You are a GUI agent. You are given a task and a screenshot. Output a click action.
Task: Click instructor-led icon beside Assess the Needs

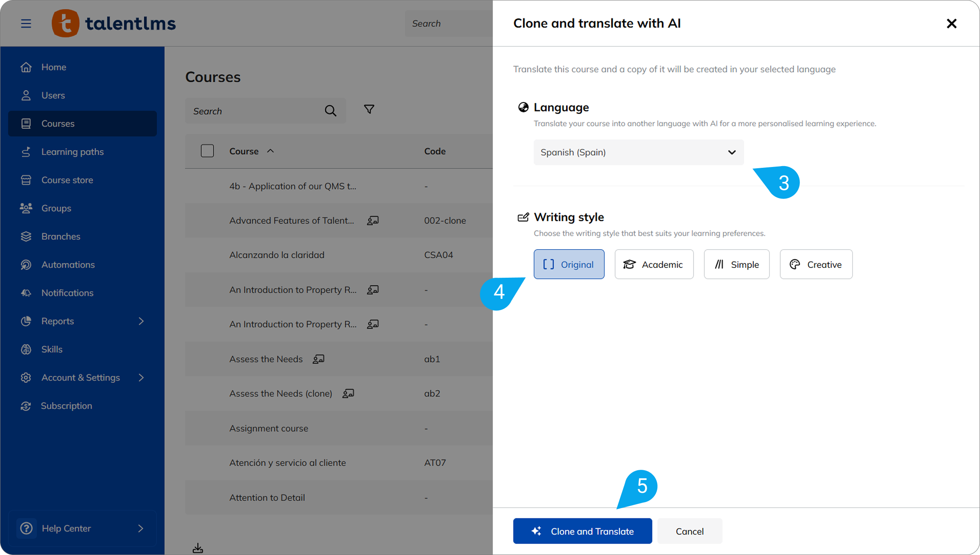[318, 359]
